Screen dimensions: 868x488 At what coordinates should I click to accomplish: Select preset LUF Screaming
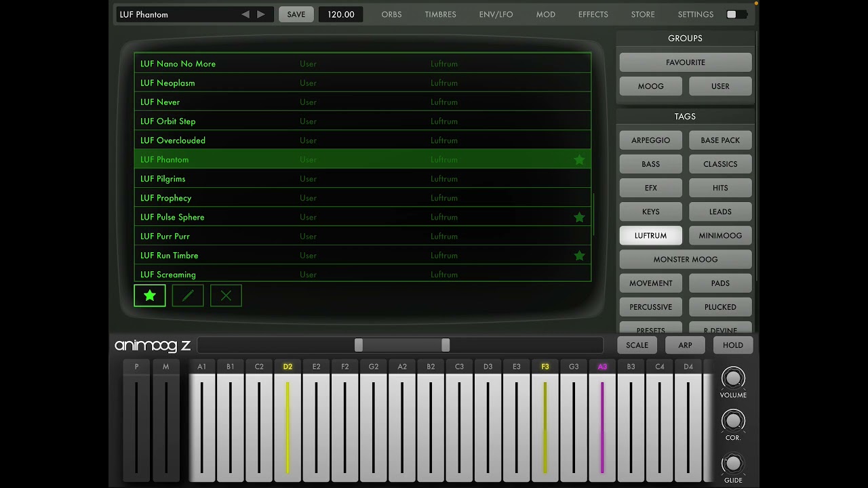pos(363,274)
